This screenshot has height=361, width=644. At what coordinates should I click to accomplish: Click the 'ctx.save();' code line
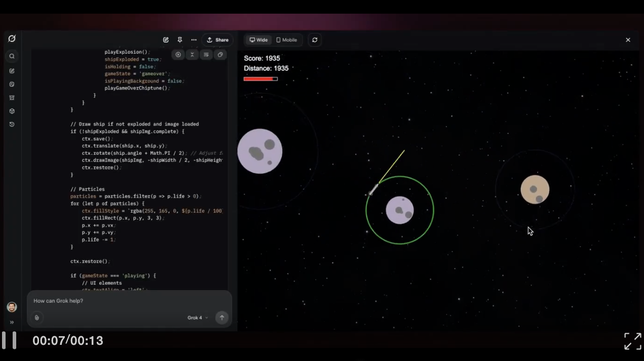tap(98, 139)
